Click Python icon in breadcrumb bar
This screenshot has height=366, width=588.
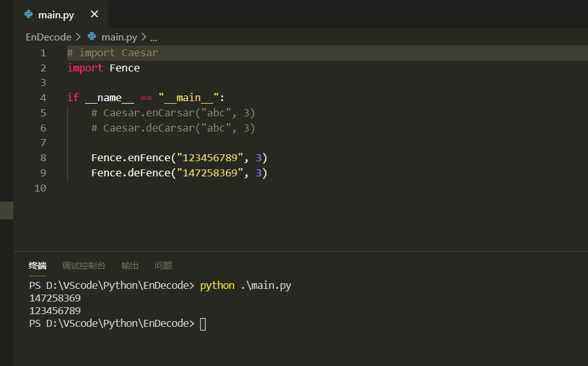pos(92,36)
